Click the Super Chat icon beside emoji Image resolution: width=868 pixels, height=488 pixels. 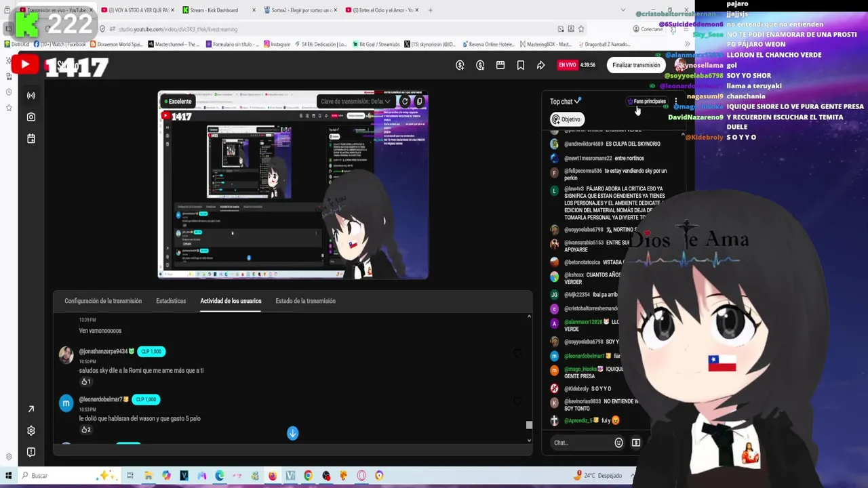click(636, 443)
